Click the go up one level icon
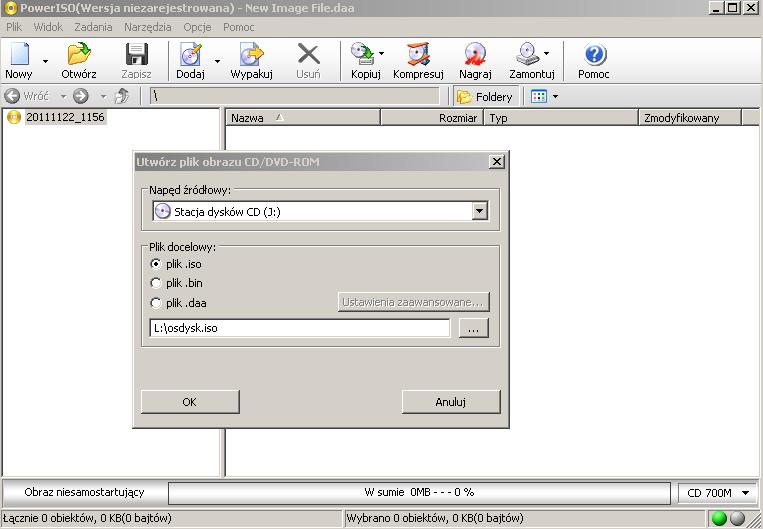Screen dimensions: 763x529 (122, 96)
